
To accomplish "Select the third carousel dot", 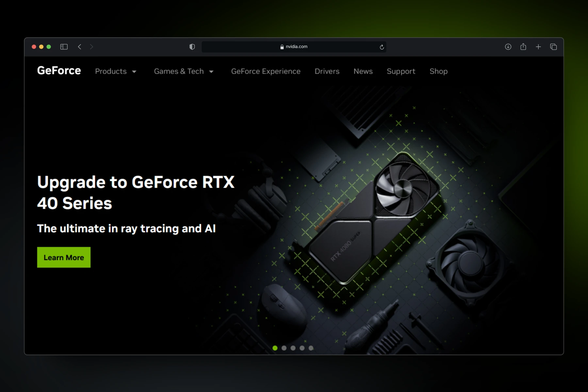I will coord(293,348).
